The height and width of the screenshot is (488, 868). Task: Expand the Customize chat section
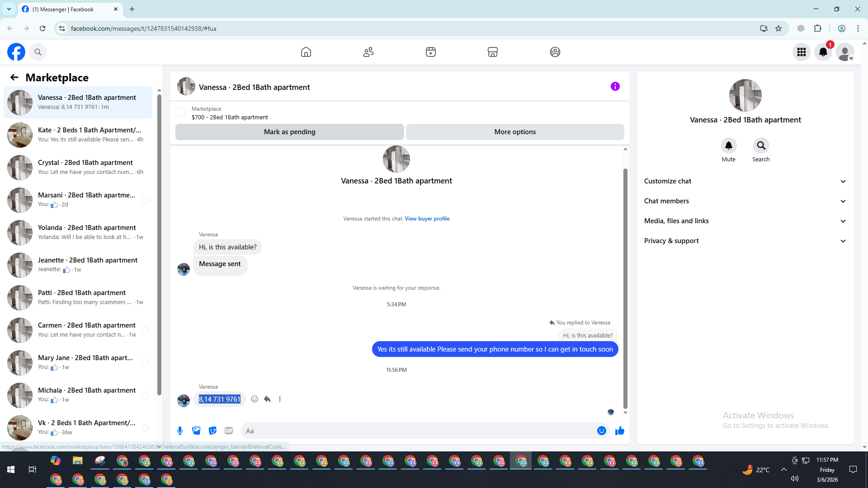pyautogui.click(x=745, y=181)
